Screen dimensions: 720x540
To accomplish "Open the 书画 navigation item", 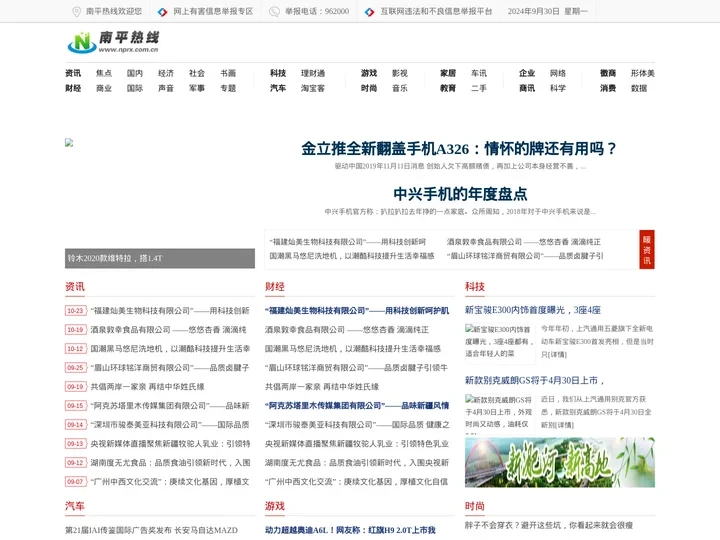I will [x=228, y=73].
